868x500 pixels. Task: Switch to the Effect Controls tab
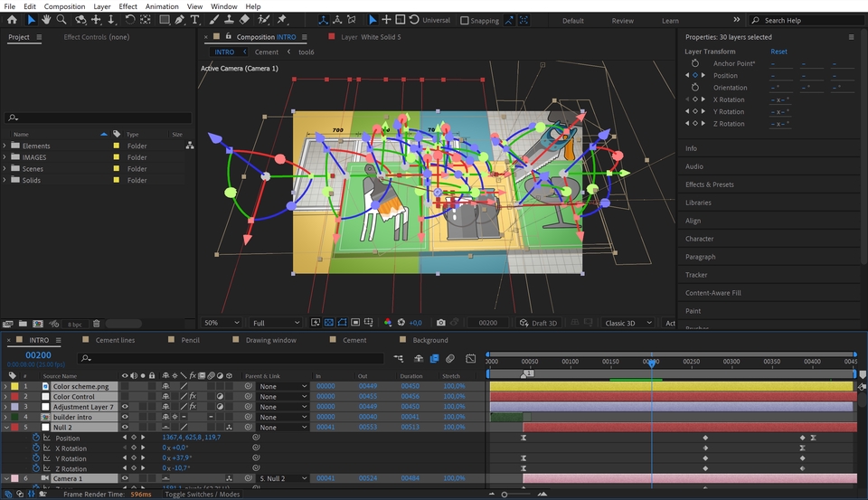[97, 36]
